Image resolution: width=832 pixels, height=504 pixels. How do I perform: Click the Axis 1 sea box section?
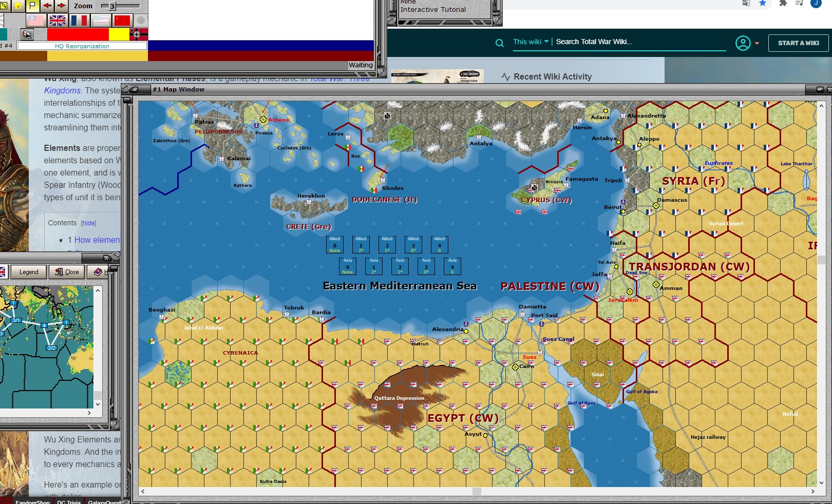(374, 266)
